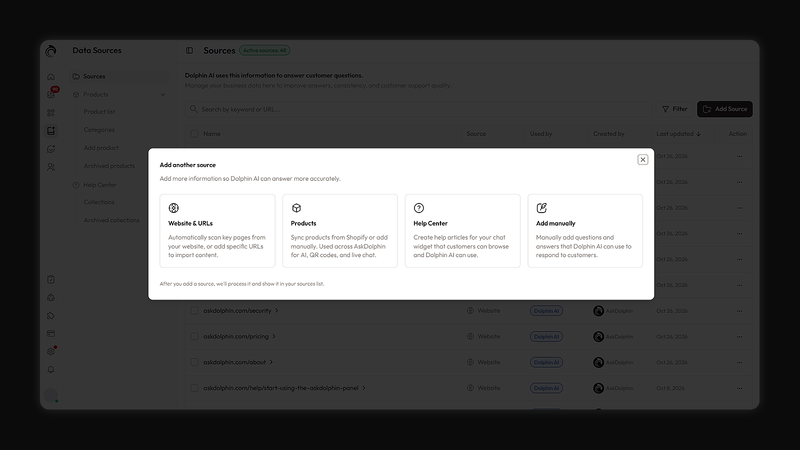Click askdolphin.com/about source name

(235, 362)
